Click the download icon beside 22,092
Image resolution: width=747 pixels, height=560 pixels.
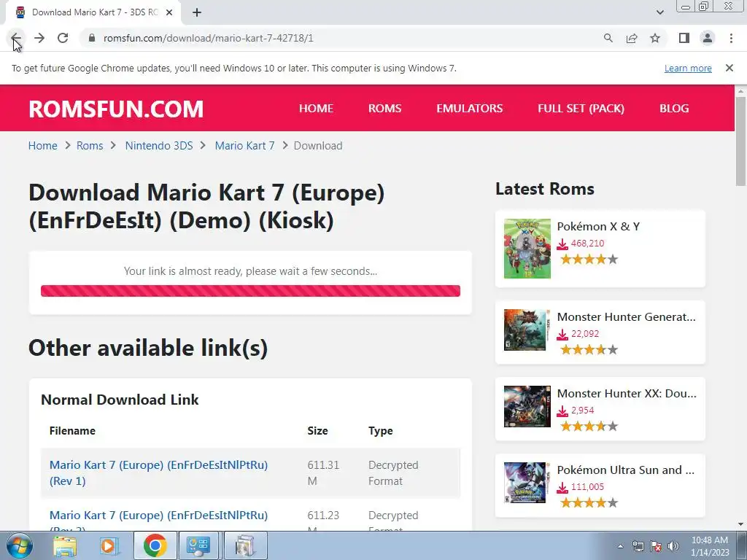click(x=562, y=334)
